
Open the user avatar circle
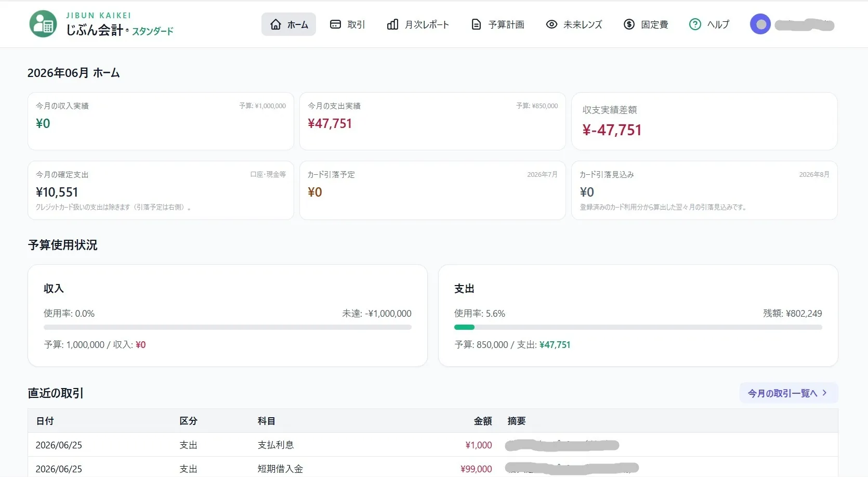pyautogui.click(x=760, y=24)
